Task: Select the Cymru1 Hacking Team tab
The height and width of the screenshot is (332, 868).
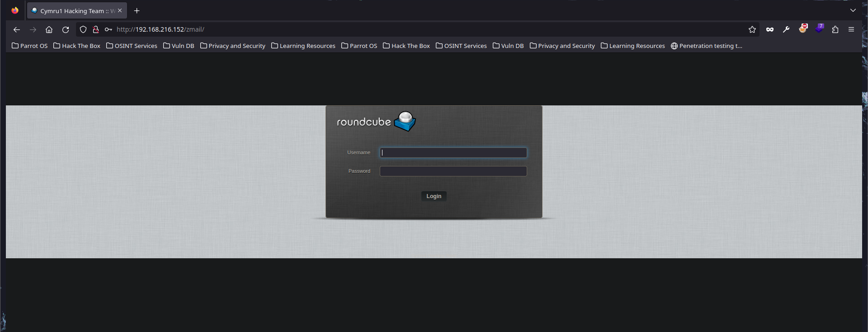Action: tap(77, 10)
